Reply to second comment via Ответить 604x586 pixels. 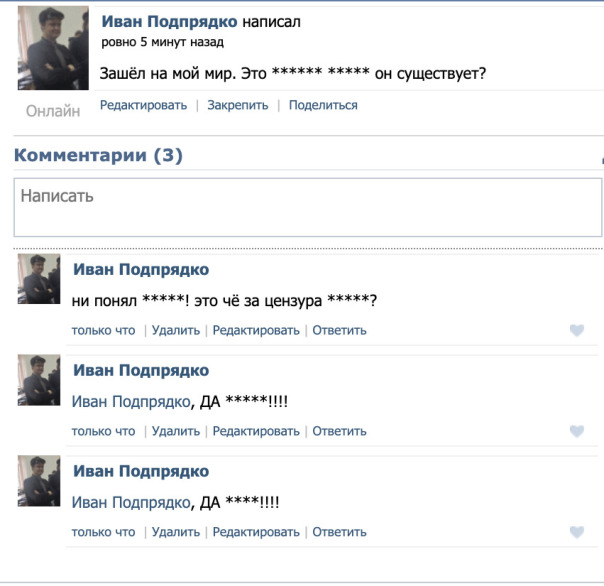click(x=340, y=431)
